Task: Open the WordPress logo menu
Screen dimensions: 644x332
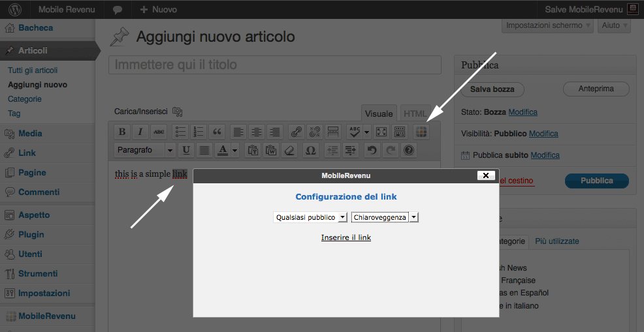Action: point(15,9)
